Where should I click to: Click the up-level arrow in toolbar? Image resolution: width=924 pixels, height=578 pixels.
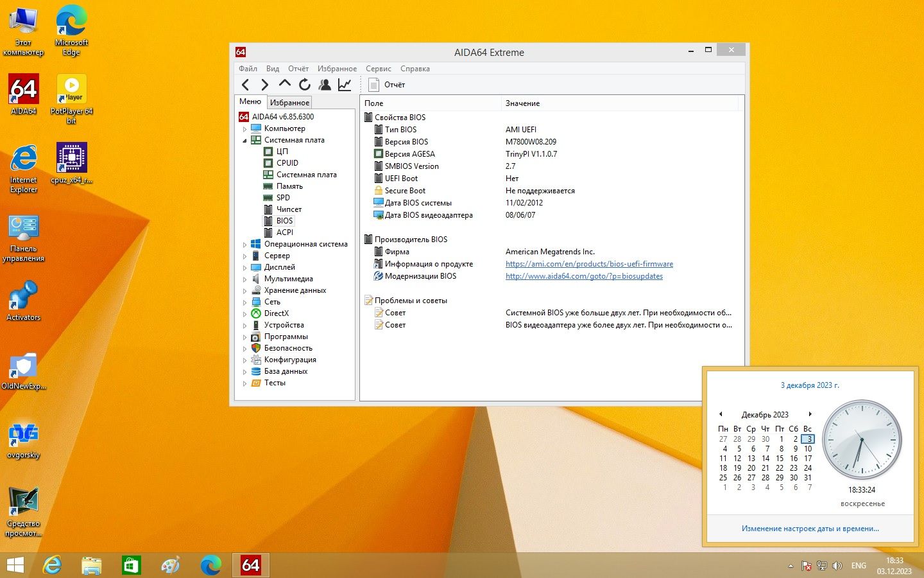[x=285, y=83]
